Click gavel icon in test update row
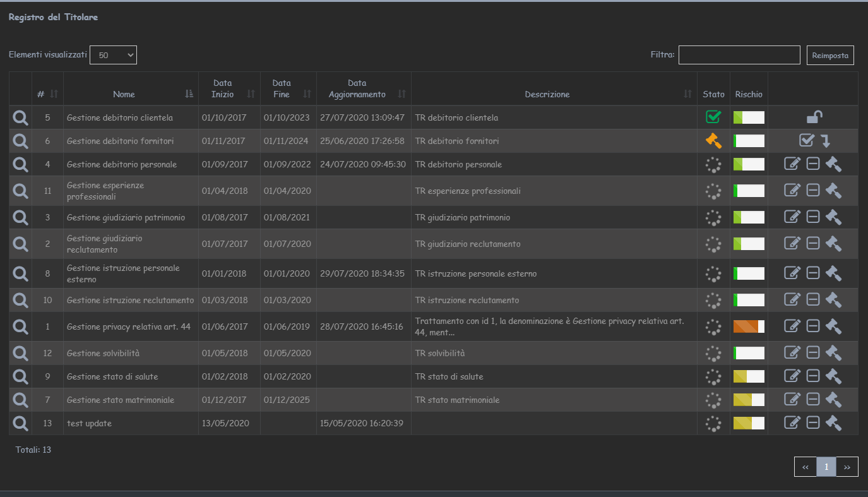This screenshot has width=868, height=497. click(x=833, y=423)
